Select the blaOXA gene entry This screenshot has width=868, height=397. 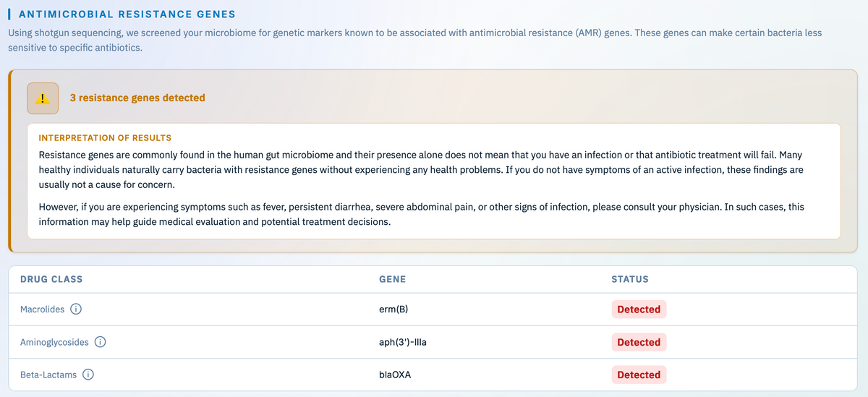tap(395, 375)
